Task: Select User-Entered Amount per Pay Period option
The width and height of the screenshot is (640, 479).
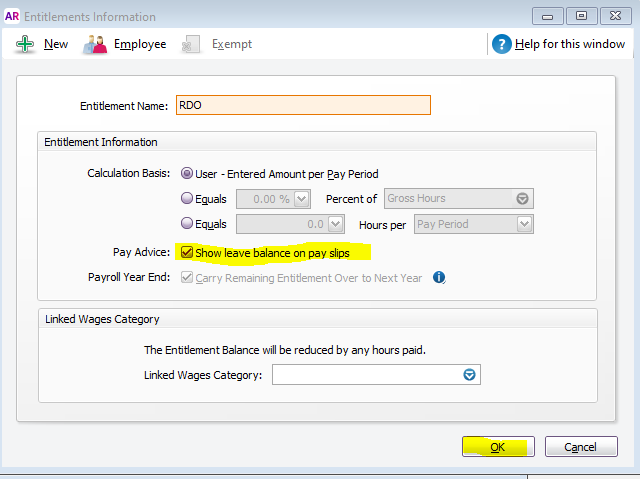Action: pyautogui.click(x=187, y=173)
